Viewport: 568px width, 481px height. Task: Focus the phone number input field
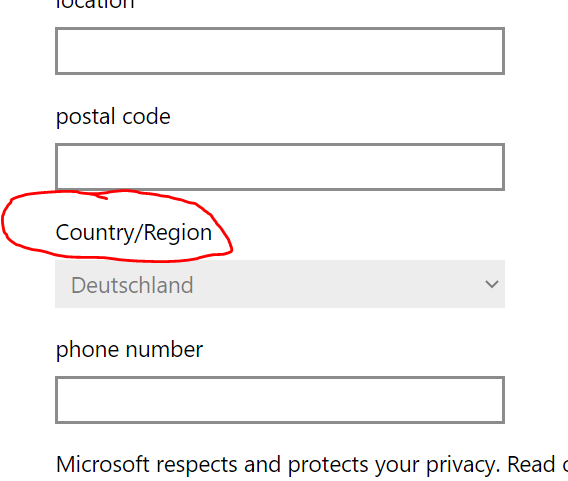tap(280, 400)
